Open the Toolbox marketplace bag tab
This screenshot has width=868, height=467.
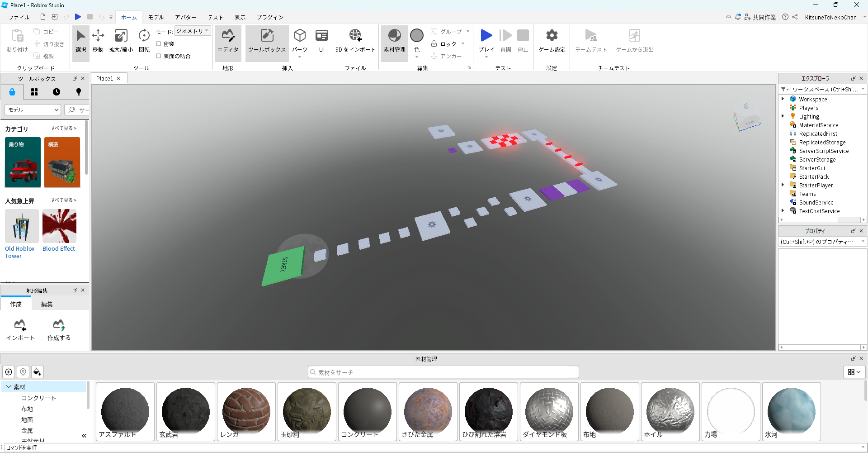point(12,92)
